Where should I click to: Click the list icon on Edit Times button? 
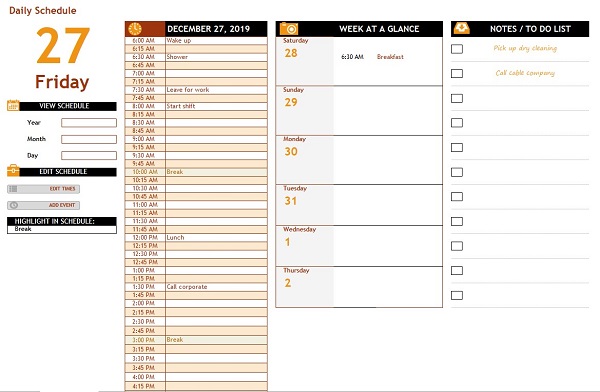click(13, 189)
